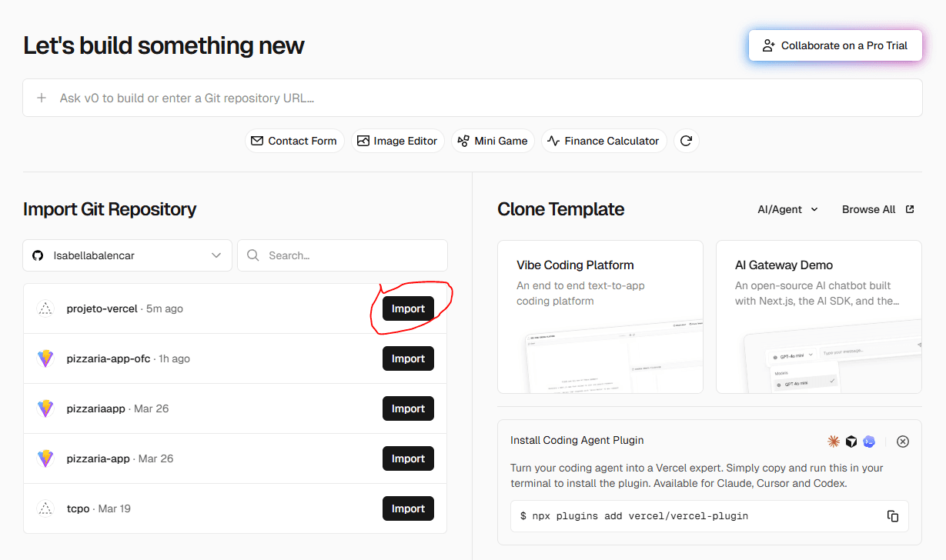Dismiss the Install Coding Agent Plugin card
The width and height of the screenshot is (946, 560).
point(903,442)
